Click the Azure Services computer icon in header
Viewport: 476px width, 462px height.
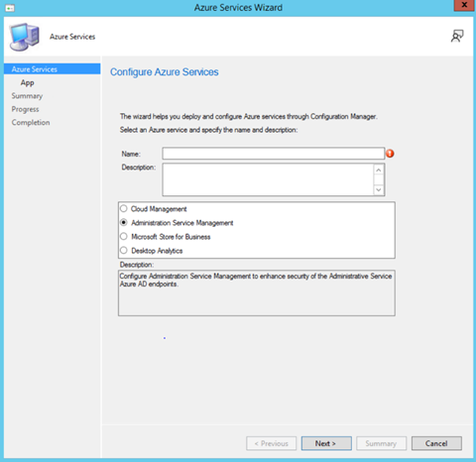pos(24,37)
